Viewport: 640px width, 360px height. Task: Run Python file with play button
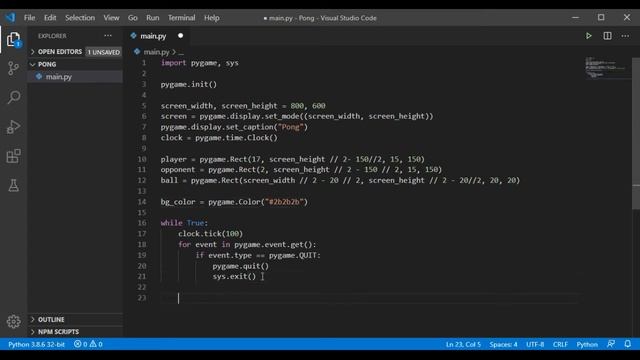588,36
